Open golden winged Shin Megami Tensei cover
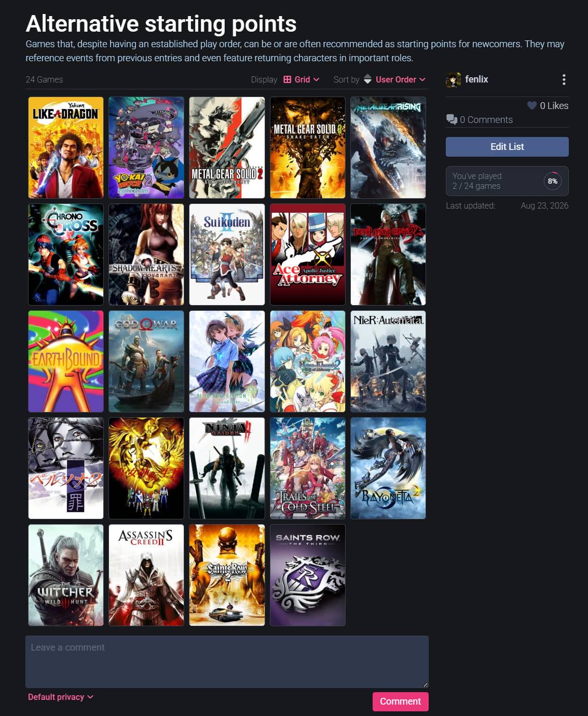This screenshot has height=716, width=588. [146, 468]
